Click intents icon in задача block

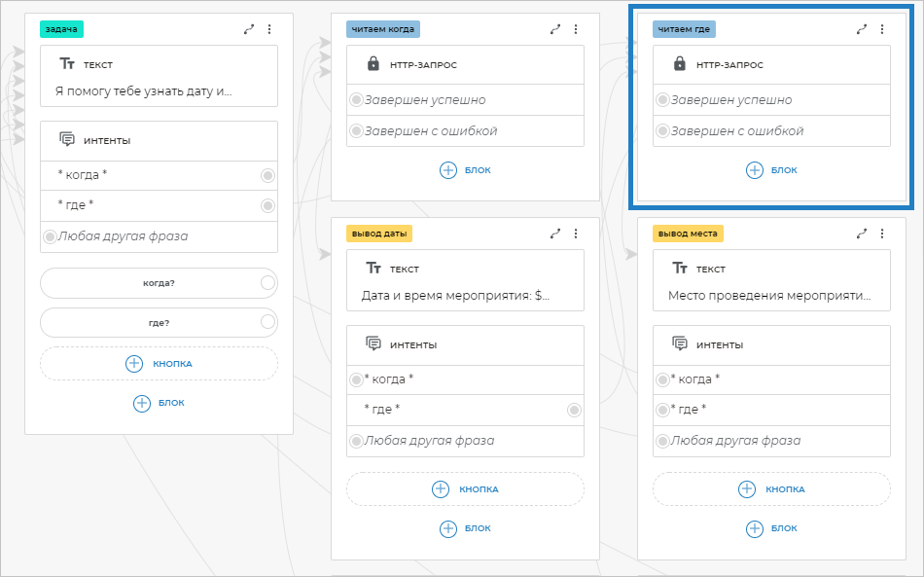pos(67,140)
